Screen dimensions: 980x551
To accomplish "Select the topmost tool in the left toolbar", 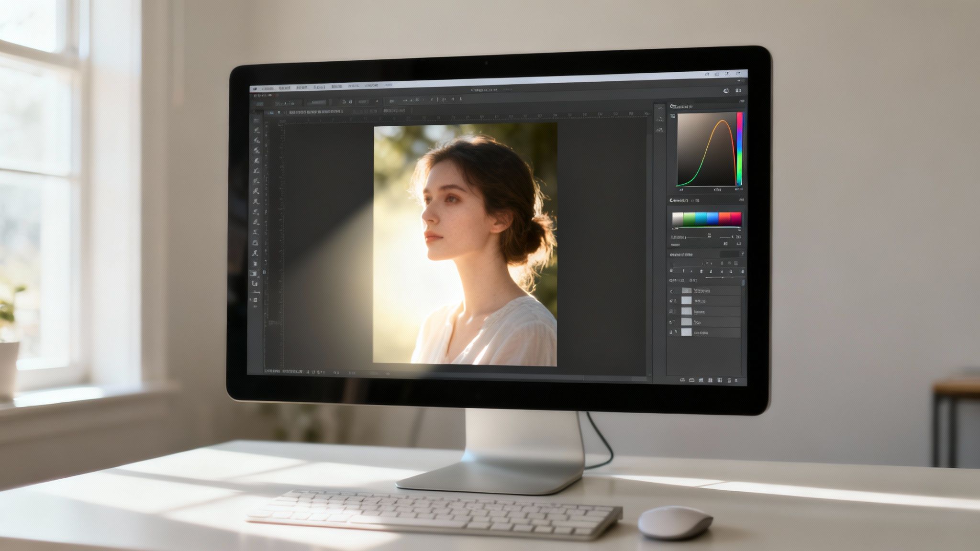I will click(256, 120).
